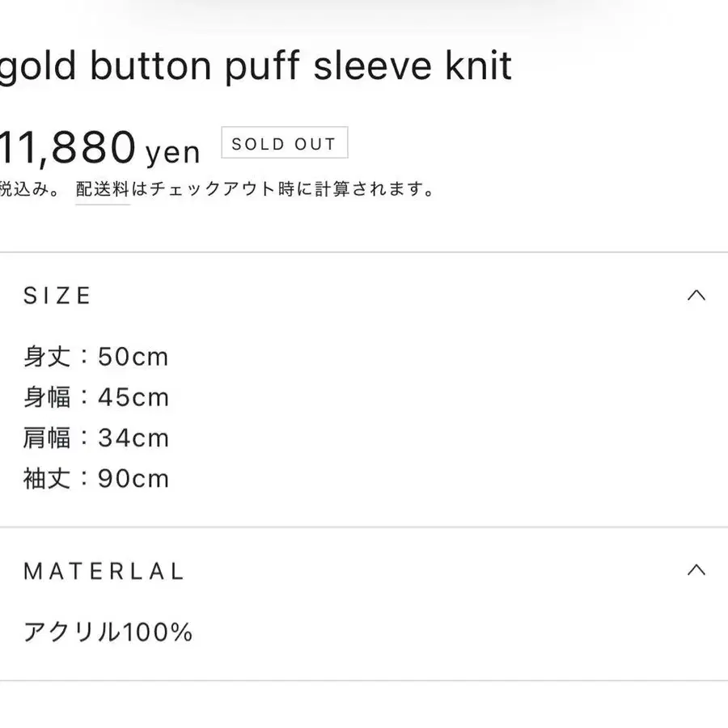The height and width of the screenshot is (728, 728).
Task: Click the SIZE accordion heading text
Action: coord(57,296)
